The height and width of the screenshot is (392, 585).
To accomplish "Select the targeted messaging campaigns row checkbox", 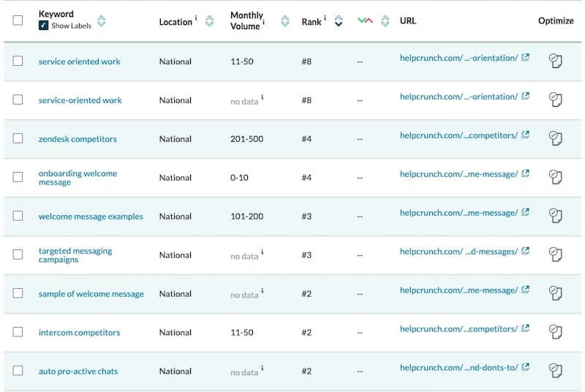I will 18,255.
